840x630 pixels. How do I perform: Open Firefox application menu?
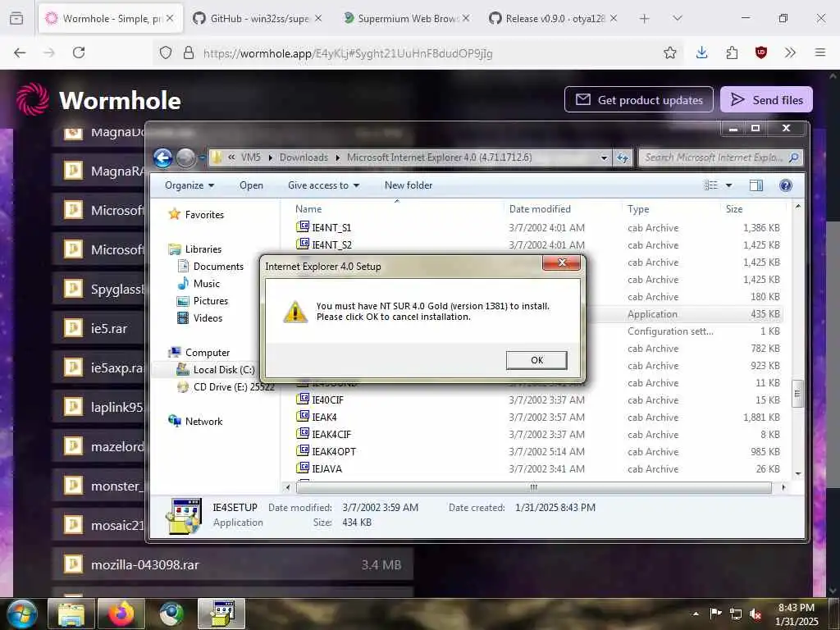820,52
